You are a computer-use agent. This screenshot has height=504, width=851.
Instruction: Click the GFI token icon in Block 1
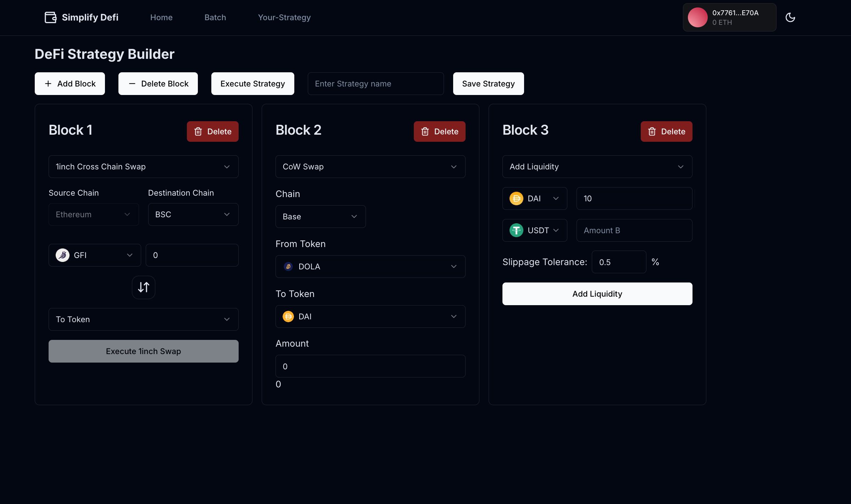point(62,255)
